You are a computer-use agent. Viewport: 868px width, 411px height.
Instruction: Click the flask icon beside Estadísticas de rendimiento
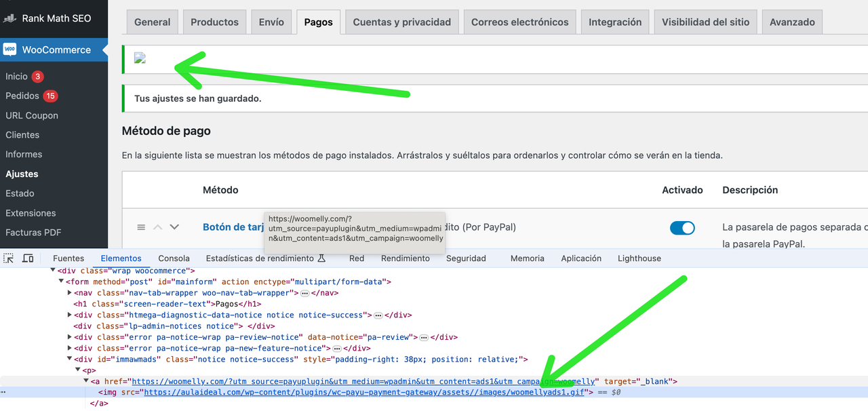[x=322, y=258]
